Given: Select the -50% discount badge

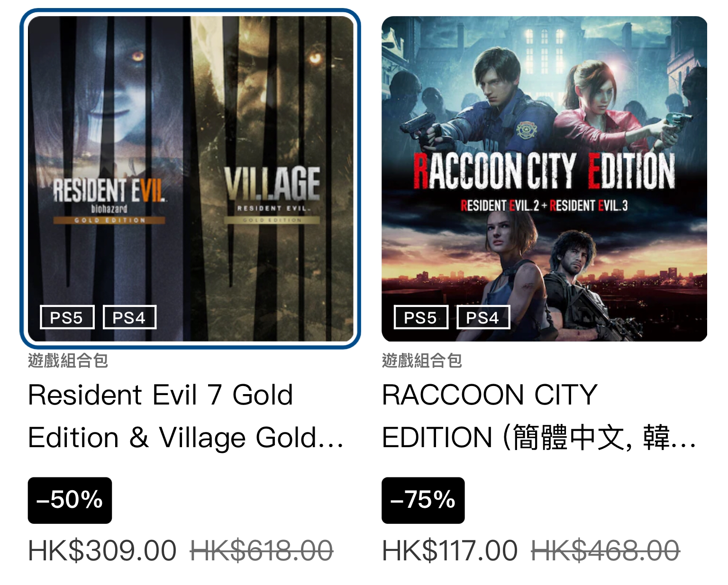Looking at the screenshot, I should pos(70,500).
